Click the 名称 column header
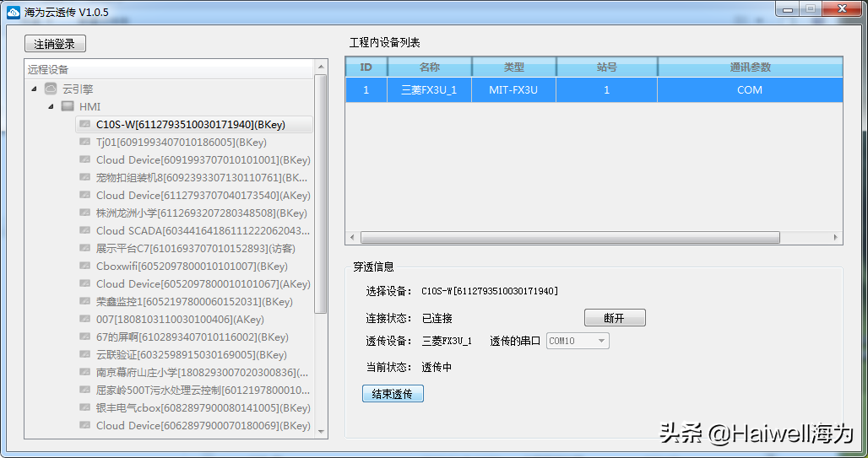This screenshot has width=868, height=458. tap(429, 67)
